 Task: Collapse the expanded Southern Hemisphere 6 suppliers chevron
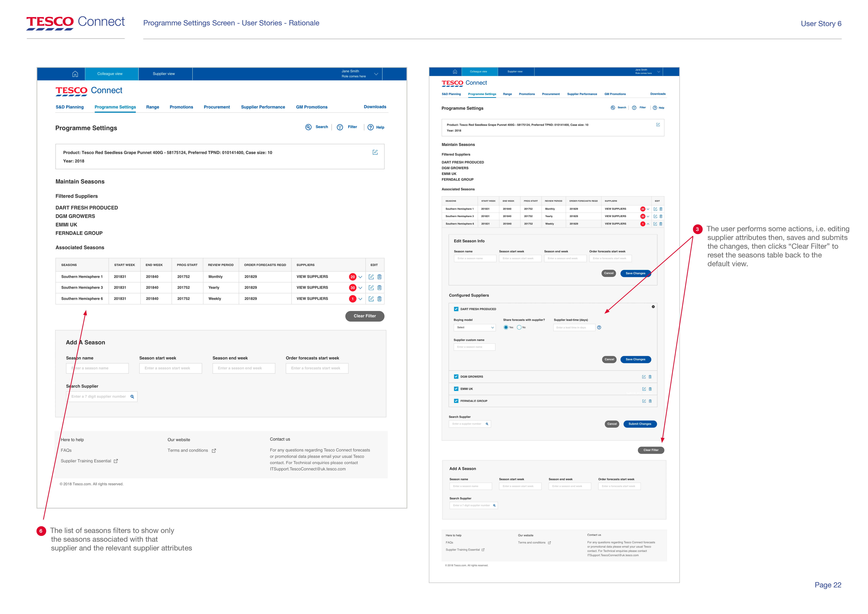648,224
